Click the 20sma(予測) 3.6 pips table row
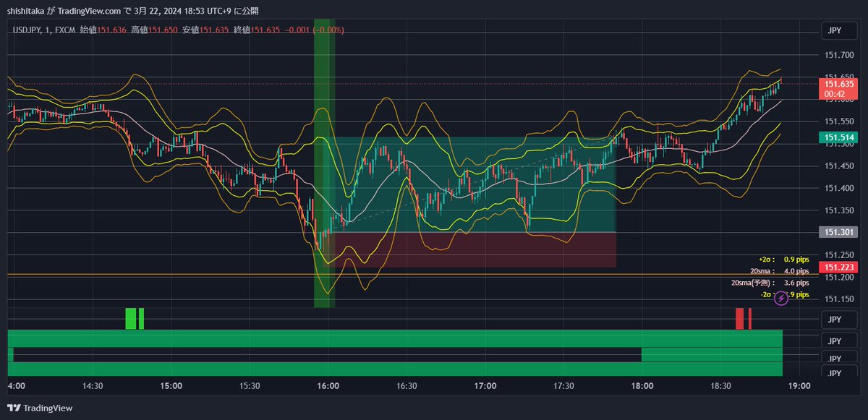This screenshot has height=420, width=868. click(x=771, y=283)
